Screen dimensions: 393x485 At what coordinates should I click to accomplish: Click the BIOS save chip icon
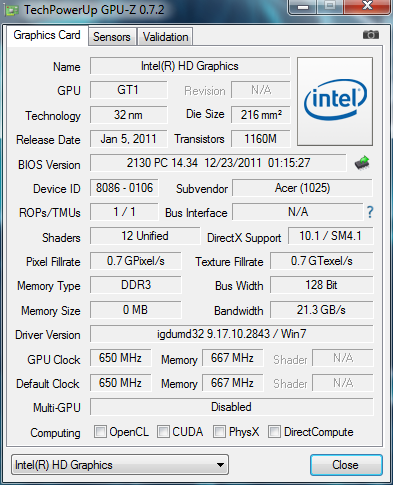pyautogui.click(x=362, y=163)
